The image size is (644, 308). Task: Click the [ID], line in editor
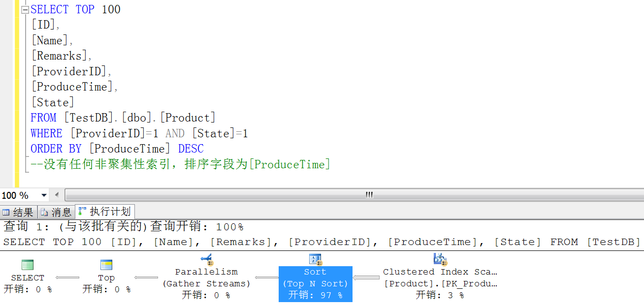pyautogui.click(x=45, y=25)
